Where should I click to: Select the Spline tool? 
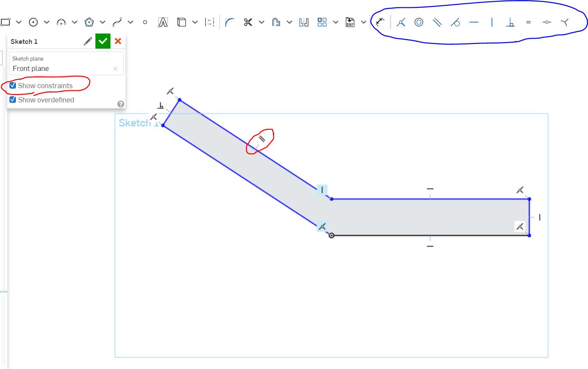[x=118, y=21]
